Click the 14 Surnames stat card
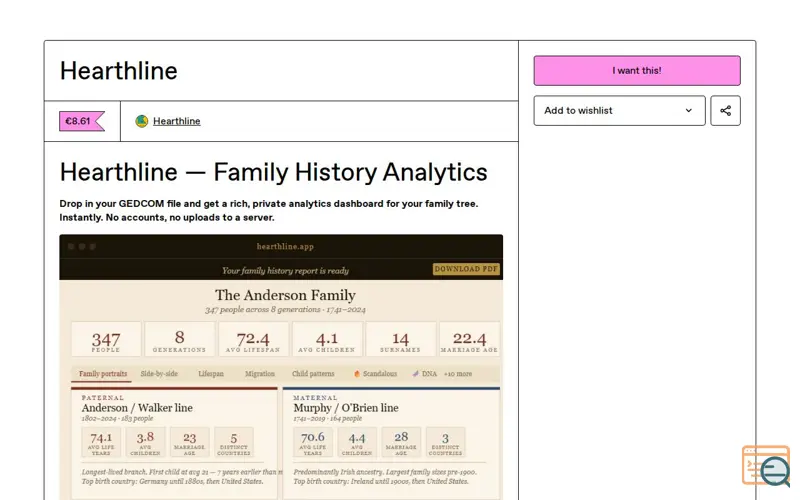Screen dimensions: 800x500 click(401, 339)
